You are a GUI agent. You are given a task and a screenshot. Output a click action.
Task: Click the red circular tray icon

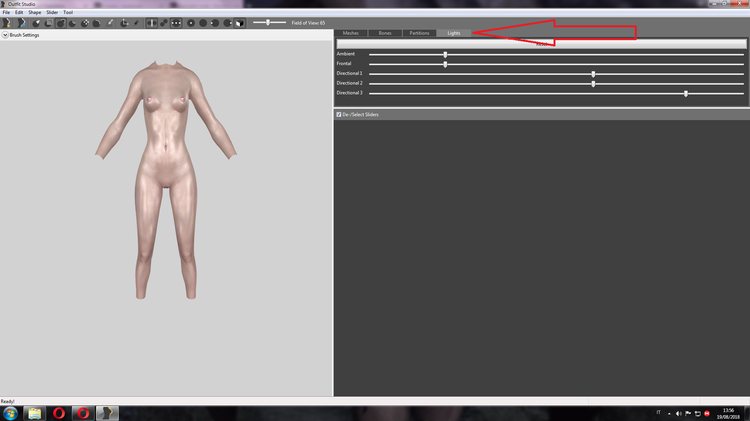point(707,413)
